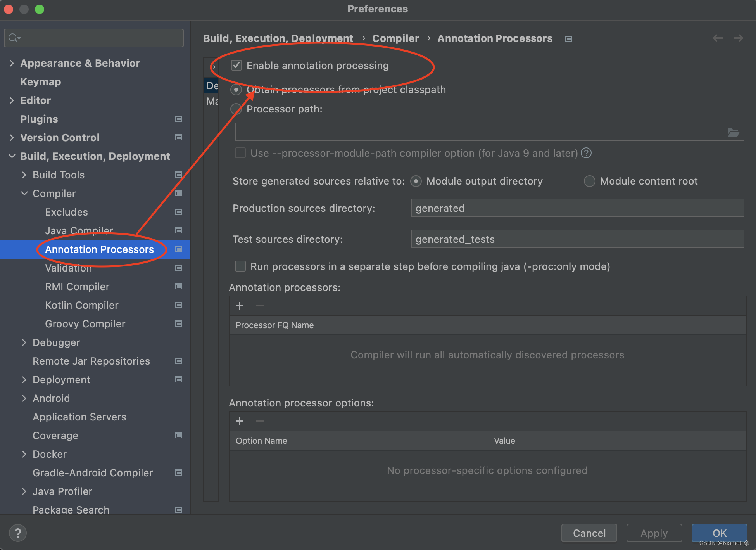Collapse the Compiler tree node
The height and width of the screenshot is (550, 756).
click(x=24, y=193)
